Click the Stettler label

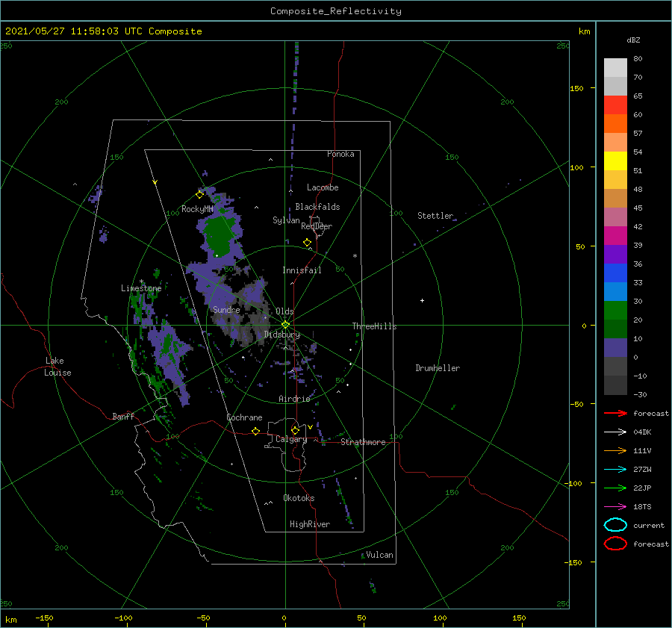pos(435,216)
